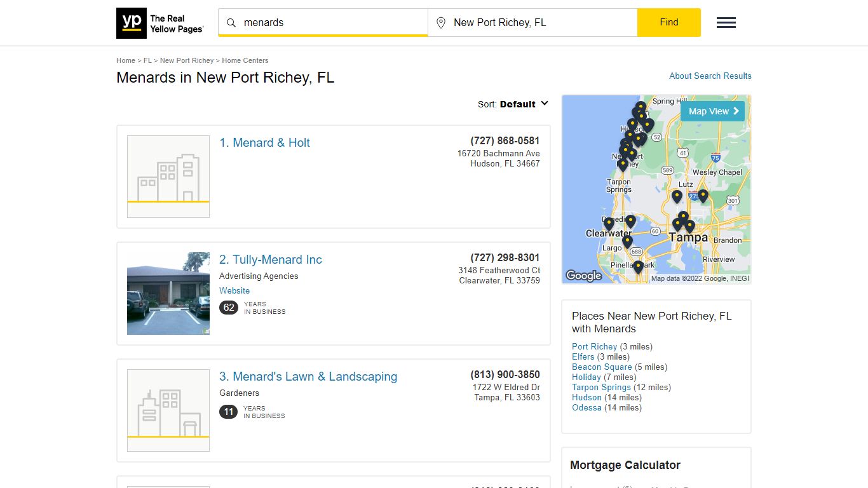
Task: Go to Home breadcrumb
Action: coord(126,60)
